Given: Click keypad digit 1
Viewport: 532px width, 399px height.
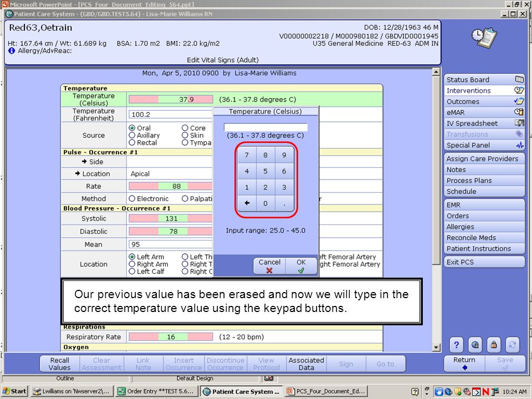Looking at the screenshot, I should coord(247,187).
